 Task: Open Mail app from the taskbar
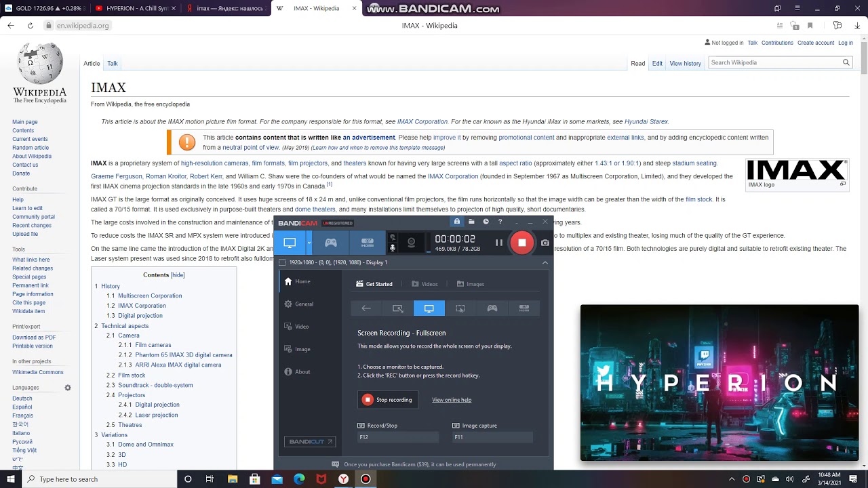click(277, 479)
